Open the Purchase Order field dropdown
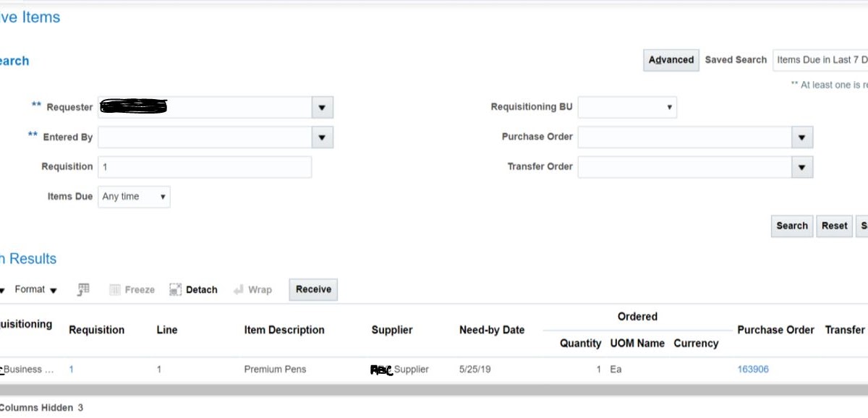868x418 pixels. click(801, 137)
